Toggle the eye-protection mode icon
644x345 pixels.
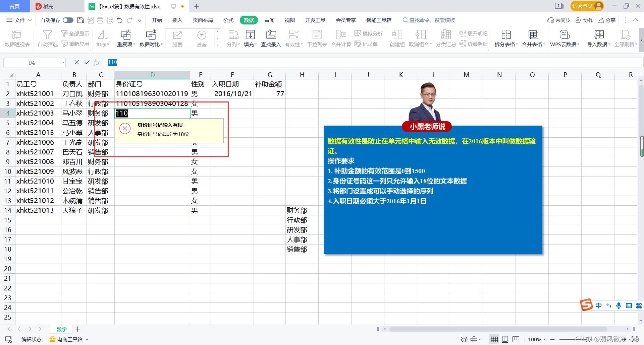(x=464, y=339)
